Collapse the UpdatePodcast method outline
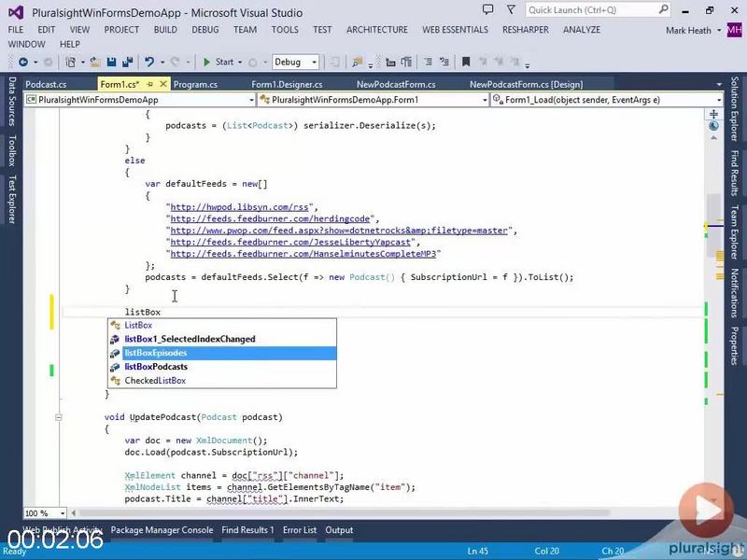The height and width of the screenshot is (560, 747). 58,417
